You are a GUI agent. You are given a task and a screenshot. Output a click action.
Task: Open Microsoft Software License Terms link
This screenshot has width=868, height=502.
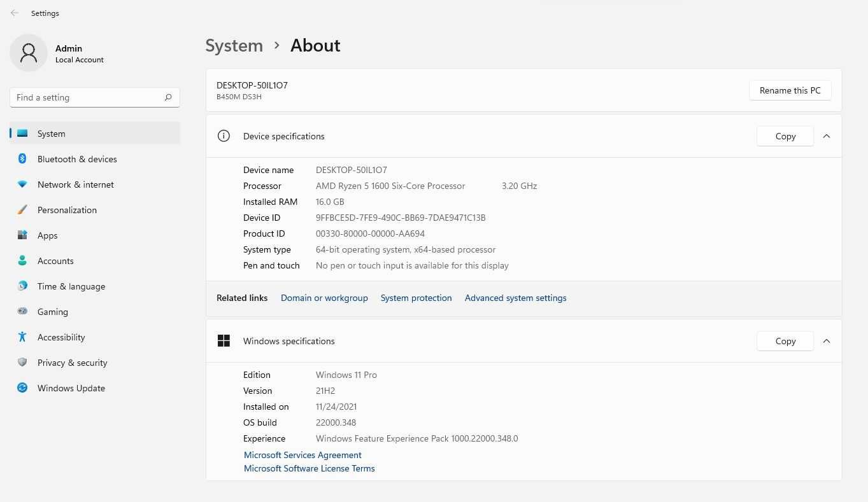pyautogui.click(x=309, y=468)
